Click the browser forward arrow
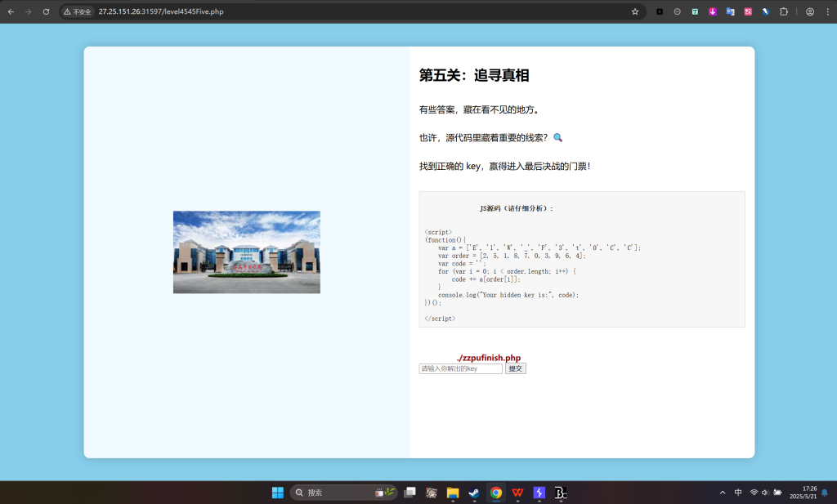The width and height of the screenshot is (837, 504). pos(29,11)
